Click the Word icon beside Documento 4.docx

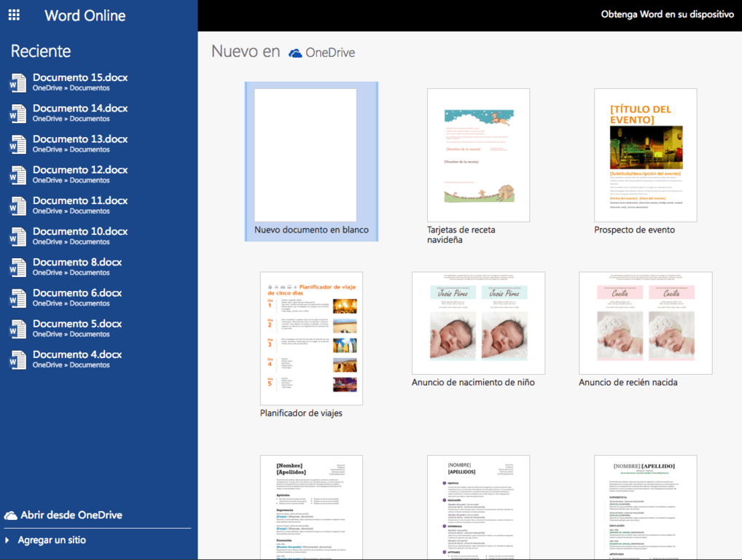[17, 359]
